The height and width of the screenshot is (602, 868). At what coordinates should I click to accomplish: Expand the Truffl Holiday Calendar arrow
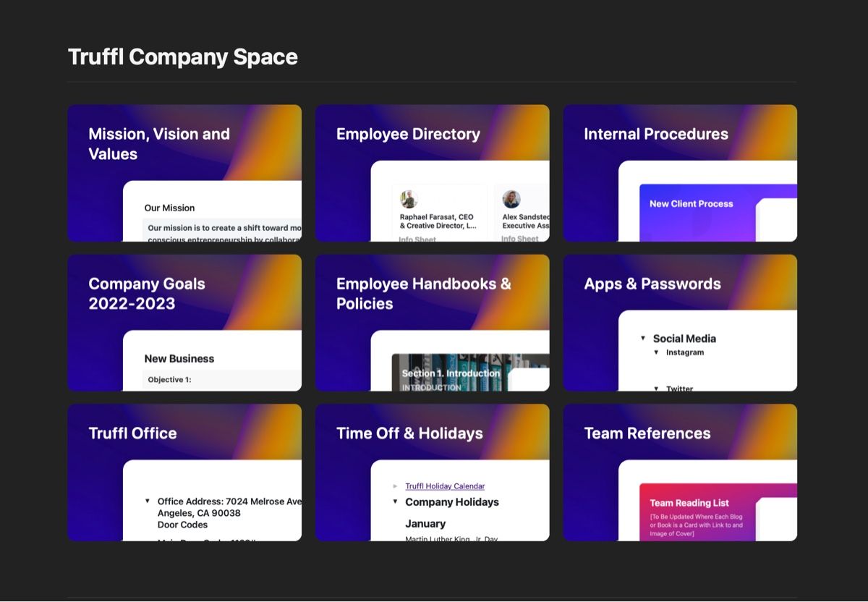pos(395,486)
